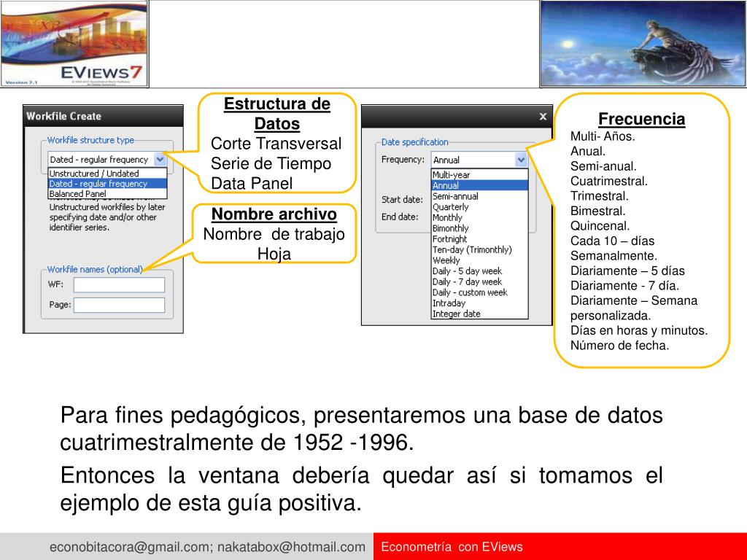Click the Nombre archivo heading
The image size is (747, 560).
274,214
